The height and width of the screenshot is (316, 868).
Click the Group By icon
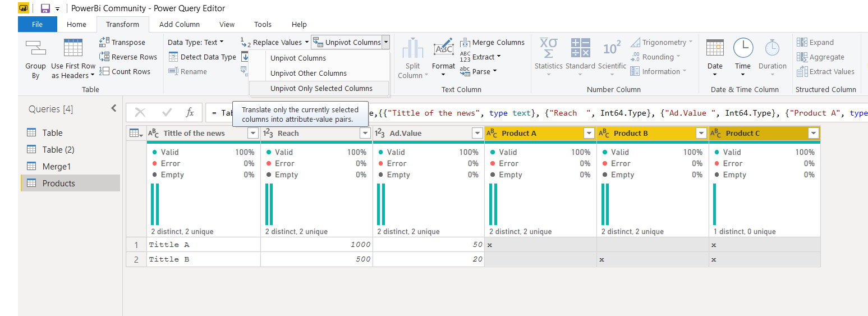click(36, 49)
